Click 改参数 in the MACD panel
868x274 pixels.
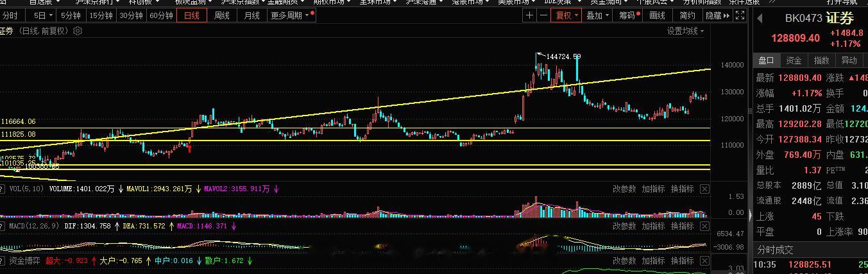(x=624, y=226)
